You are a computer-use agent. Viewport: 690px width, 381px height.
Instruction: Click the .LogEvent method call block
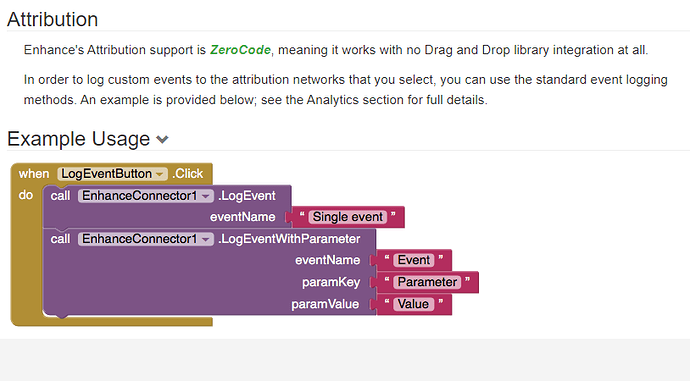(x=247, y=196)
